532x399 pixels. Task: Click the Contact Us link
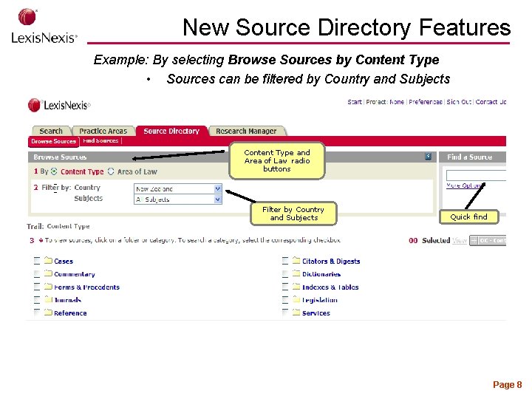pos(491,102)
